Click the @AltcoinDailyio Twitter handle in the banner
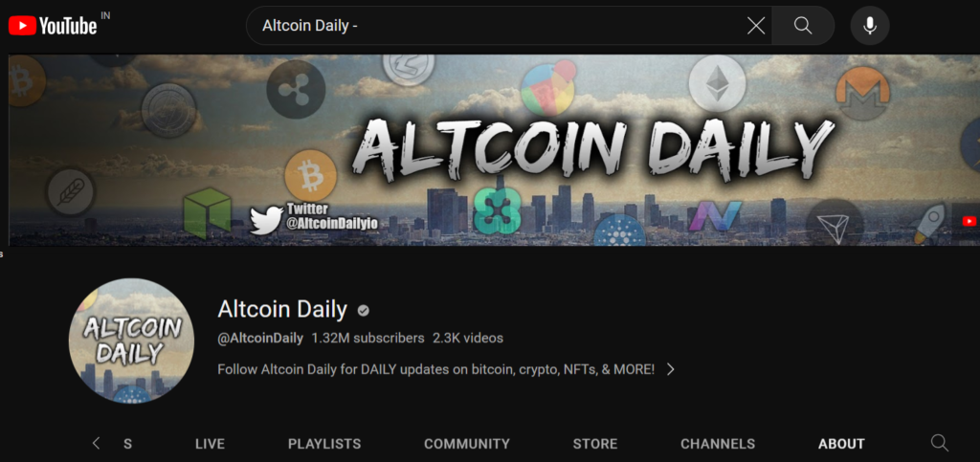The width and height of the screenshot is (980, 462). click(x=332, y=223)
